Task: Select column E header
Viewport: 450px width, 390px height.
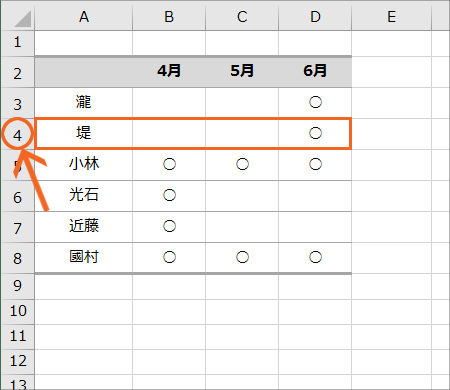Action: click(391, 17)
